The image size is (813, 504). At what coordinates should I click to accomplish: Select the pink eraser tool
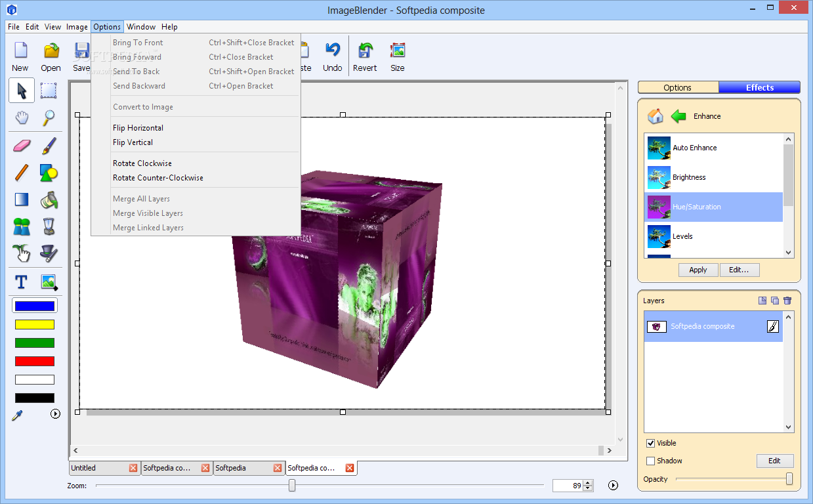pyautogui.click(x=22, y=145)
